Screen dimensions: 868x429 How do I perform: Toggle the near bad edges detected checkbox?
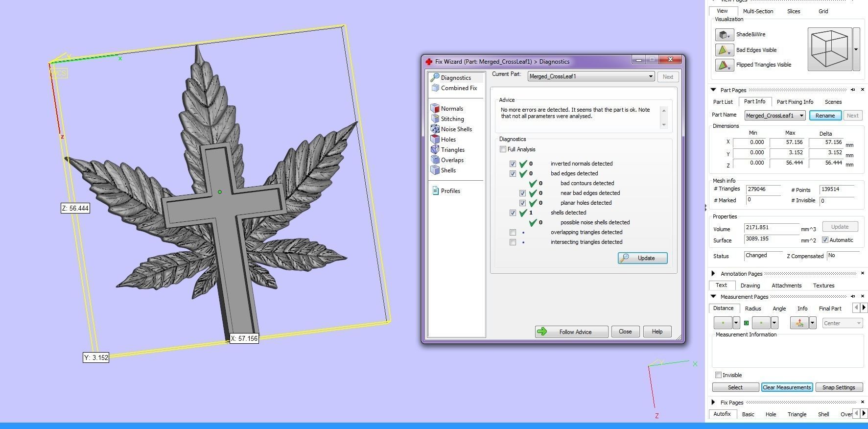tap(522, 193)
